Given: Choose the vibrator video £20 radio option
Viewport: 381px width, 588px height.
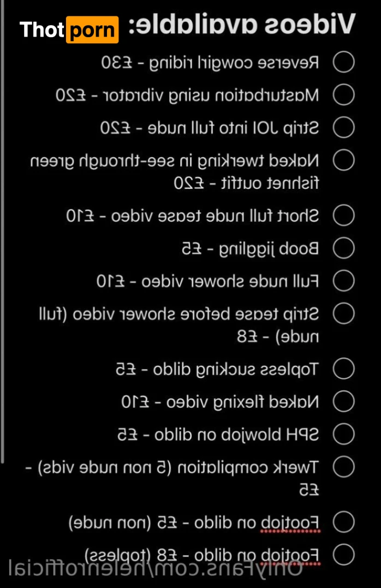Looking at the screenshot, I should (x=344, y=96).
